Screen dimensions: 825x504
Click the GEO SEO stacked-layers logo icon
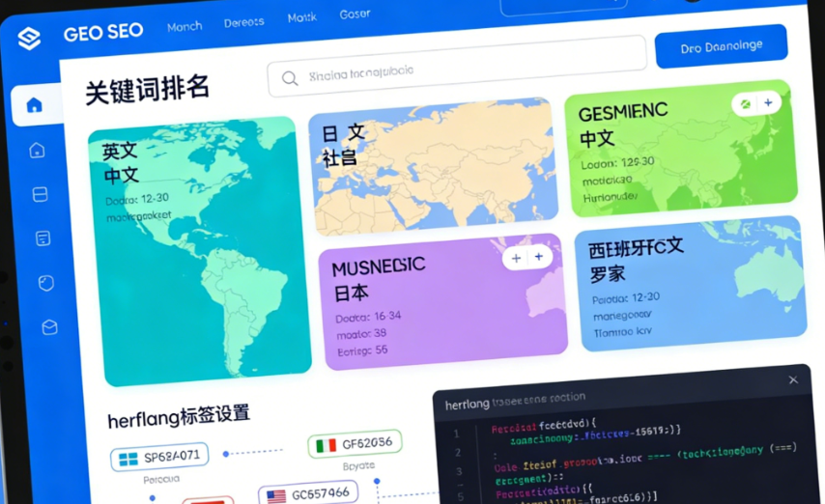pos(29,39)
